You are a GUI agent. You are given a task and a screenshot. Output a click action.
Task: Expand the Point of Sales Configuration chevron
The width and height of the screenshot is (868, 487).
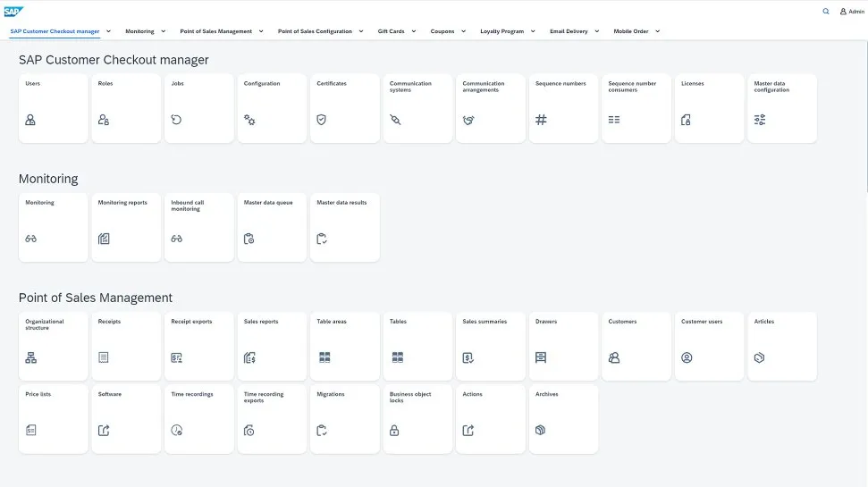361,31
